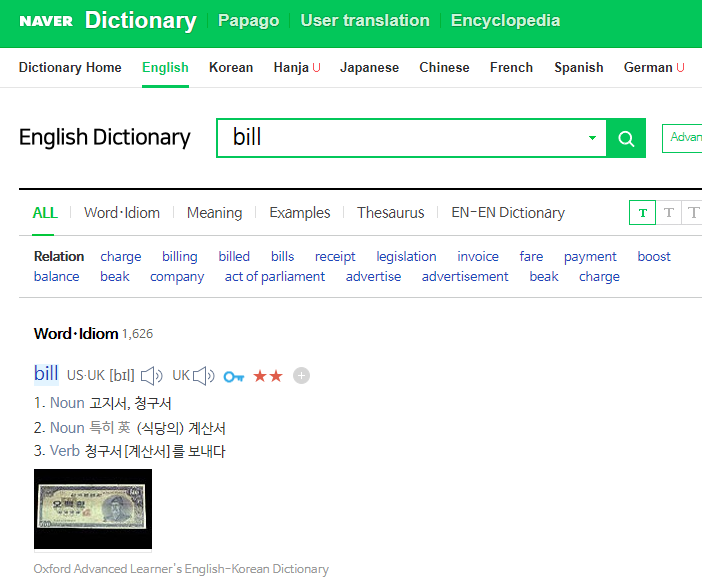Open the search box dropdown arrow
The image size is (702, 583).
click(x=592, y=138)
